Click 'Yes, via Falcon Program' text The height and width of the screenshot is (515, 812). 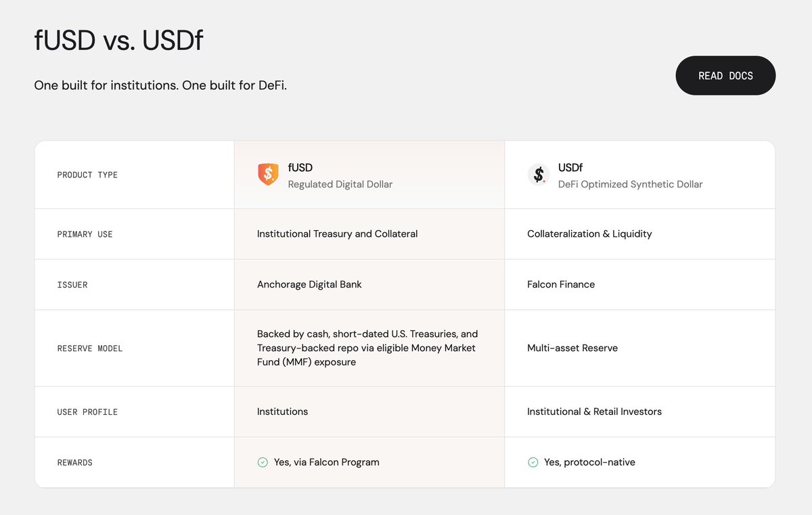coord(327,462)
